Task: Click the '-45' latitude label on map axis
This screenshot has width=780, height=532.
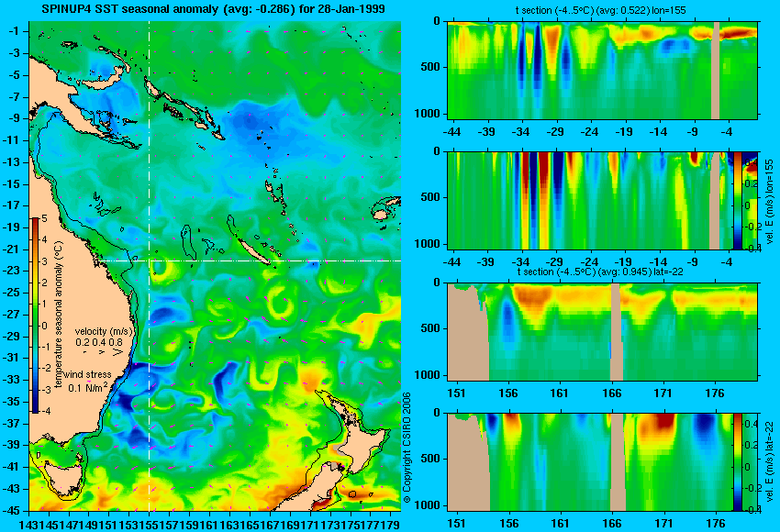Action: (11, 511)
